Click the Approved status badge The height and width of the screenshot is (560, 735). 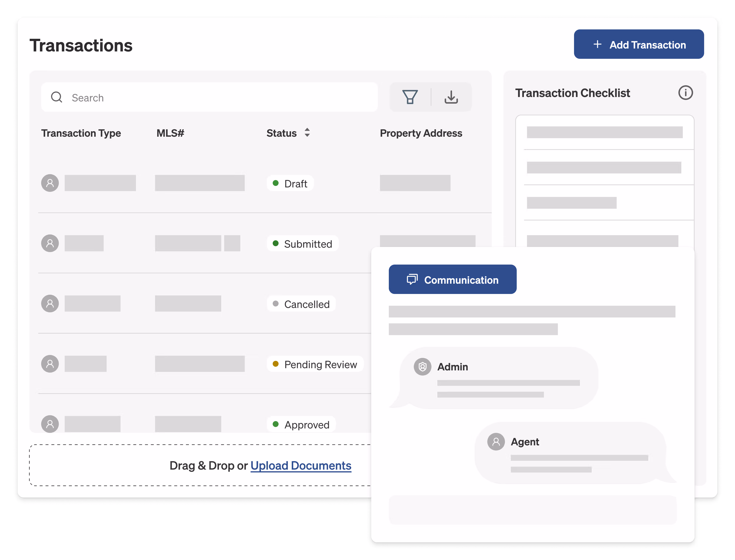tap(301, 424)
